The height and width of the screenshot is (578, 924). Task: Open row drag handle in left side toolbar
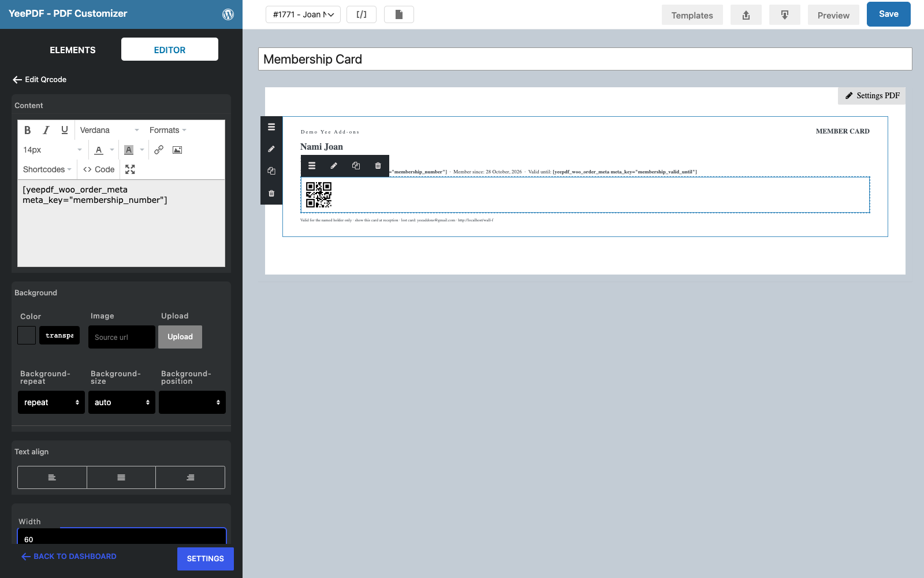pyautogui.click(x=271, y=127)
